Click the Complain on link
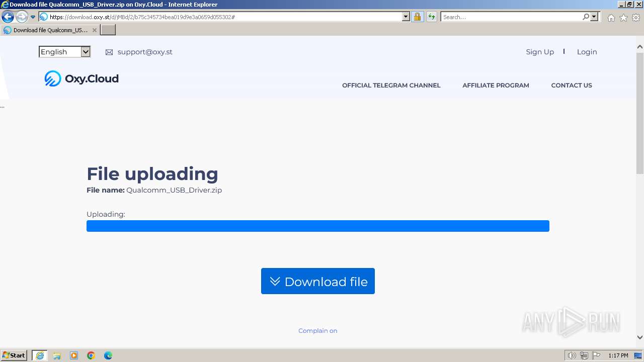Screen dimensions: 644x362 click(318, 331)
